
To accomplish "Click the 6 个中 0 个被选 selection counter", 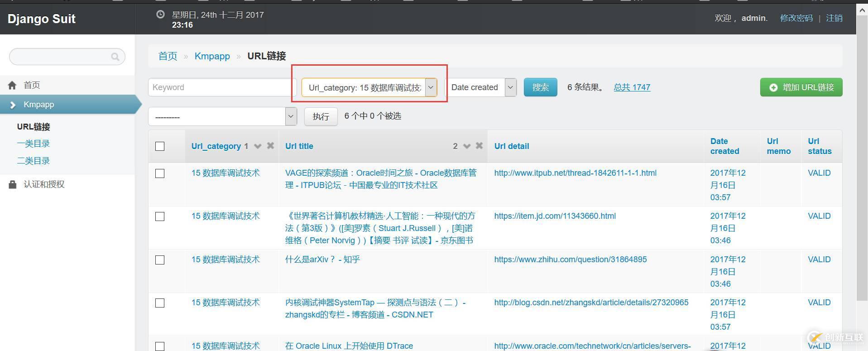I will (x=373, y=116).
